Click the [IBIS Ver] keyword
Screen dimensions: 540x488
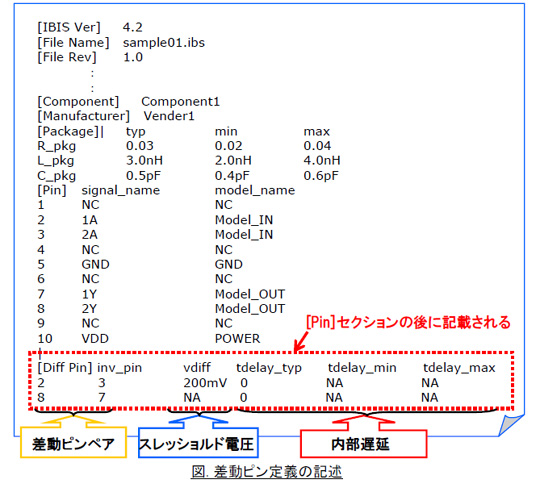click(69, 27)
